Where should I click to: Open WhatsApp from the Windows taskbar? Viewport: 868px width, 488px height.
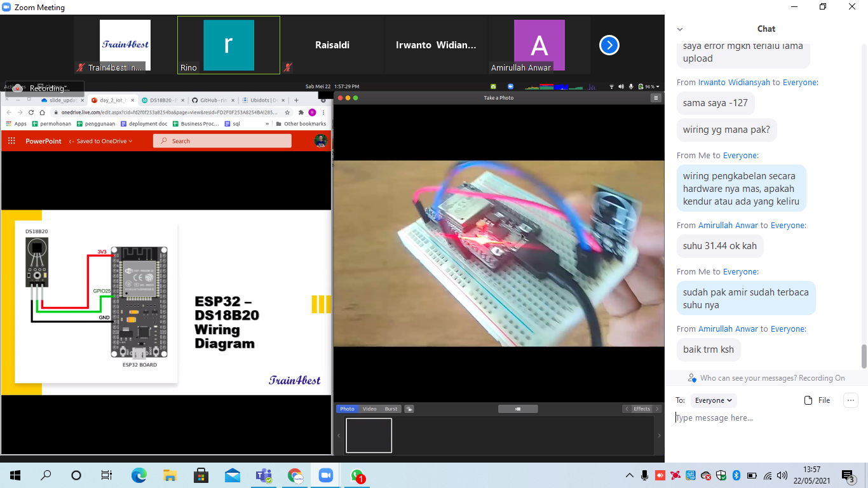[356, 475]
